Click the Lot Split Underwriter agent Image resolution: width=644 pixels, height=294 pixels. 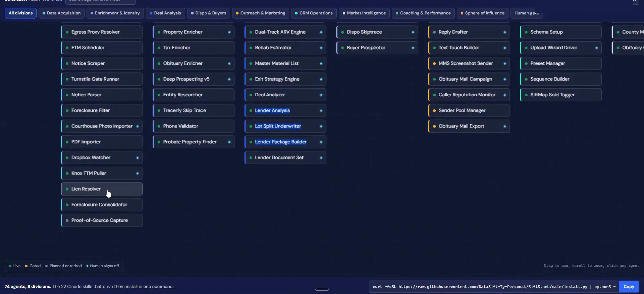click(x=285, y=126)
